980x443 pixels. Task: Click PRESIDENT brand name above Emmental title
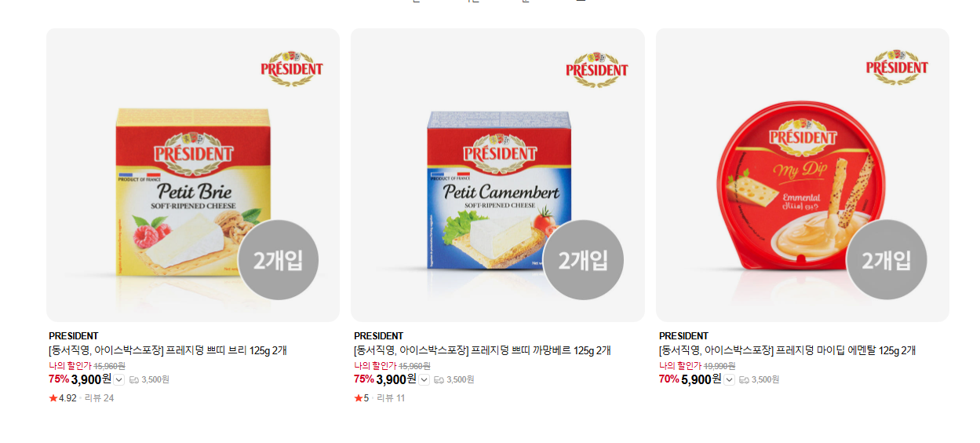click(x=683, y=336)
